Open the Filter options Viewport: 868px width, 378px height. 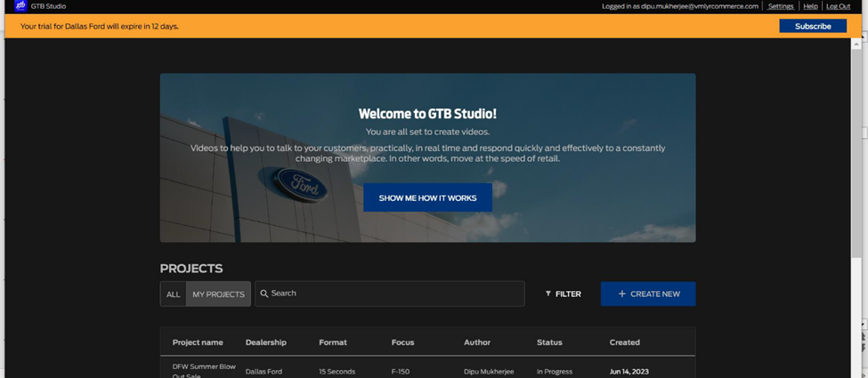563,294
